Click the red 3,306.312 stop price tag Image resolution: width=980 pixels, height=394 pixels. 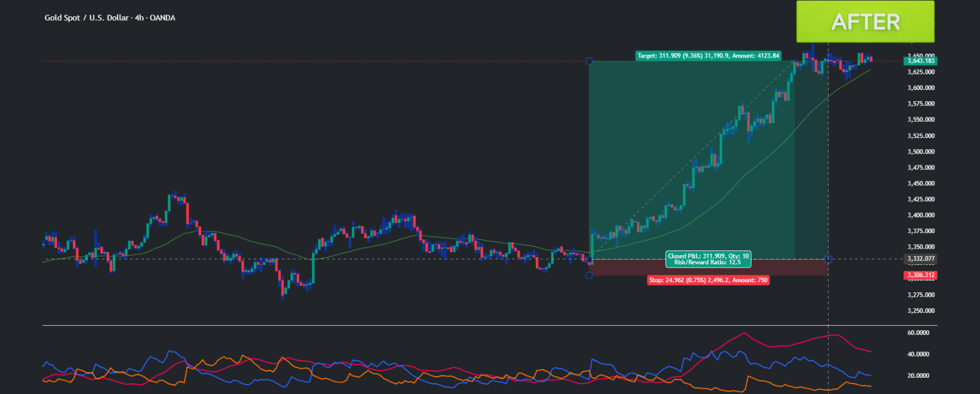[920, 275]
